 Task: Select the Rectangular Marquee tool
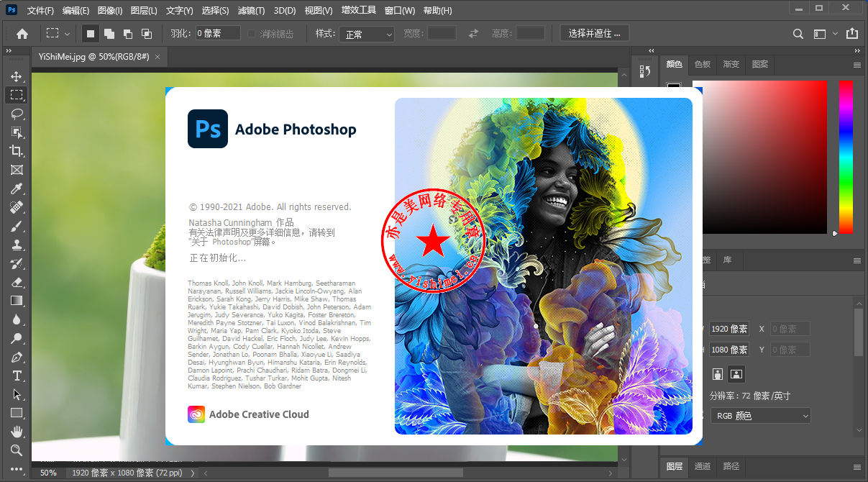pos(17,95)
